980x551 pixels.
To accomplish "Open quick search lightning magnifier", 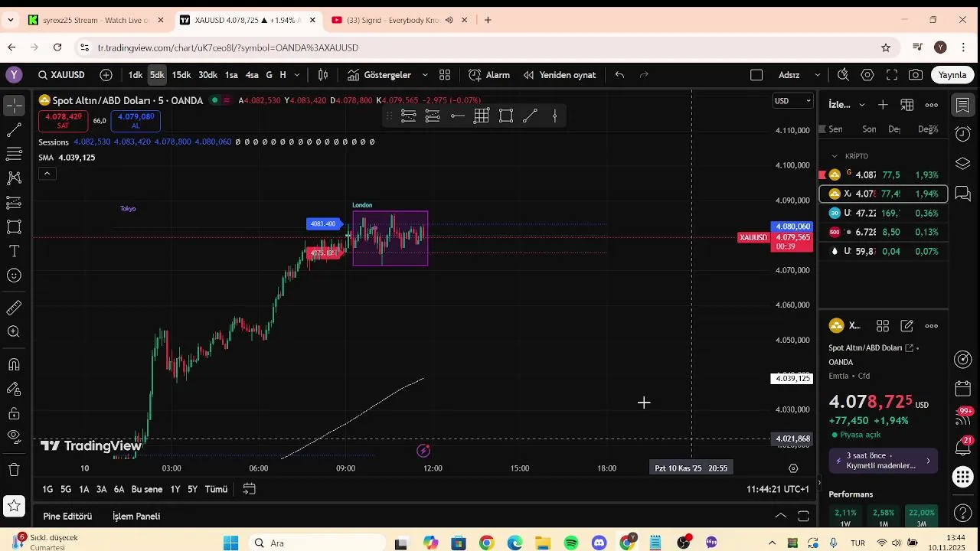I will point(843,75).
